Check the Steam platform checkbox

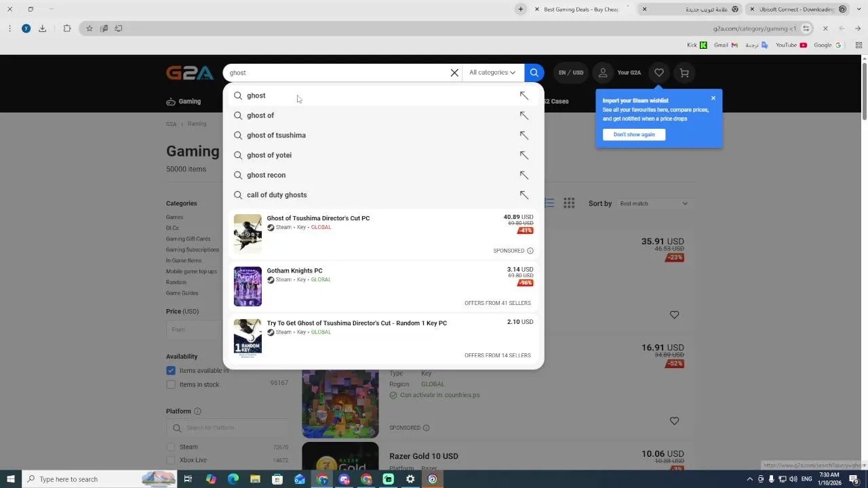(171, 447)
